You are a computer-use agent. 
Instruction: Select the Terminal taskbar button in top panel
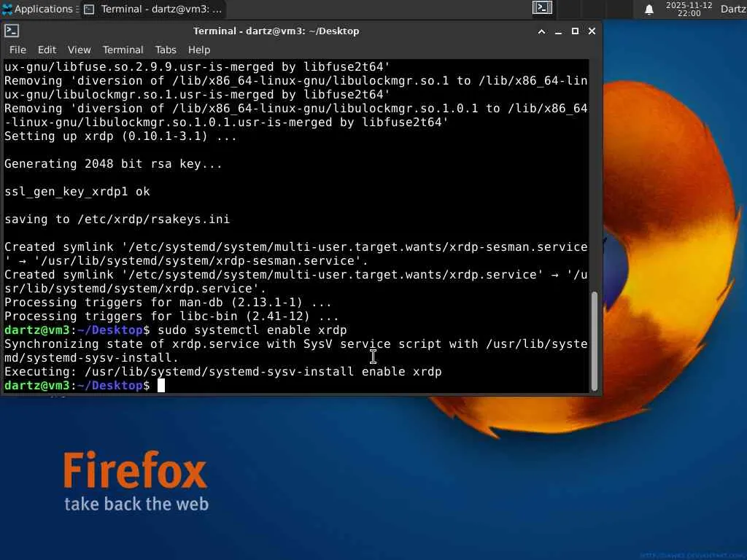click(153, 9)
